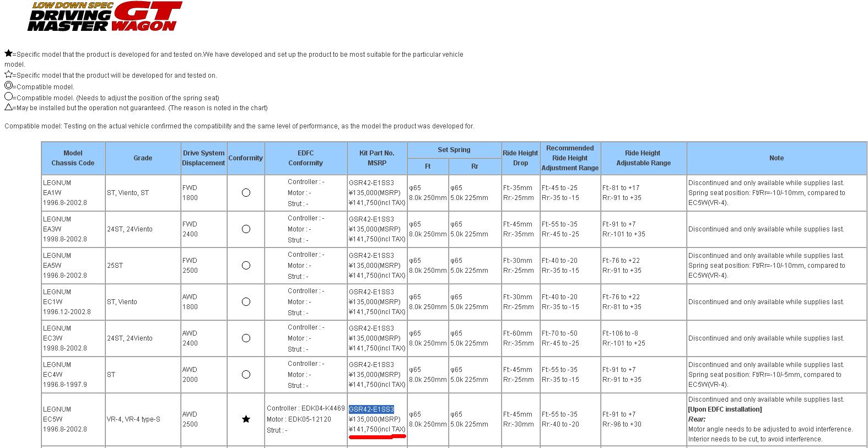
Task: Click the Controller EDK04-K4469 text
Action: [x=305, y=409]
